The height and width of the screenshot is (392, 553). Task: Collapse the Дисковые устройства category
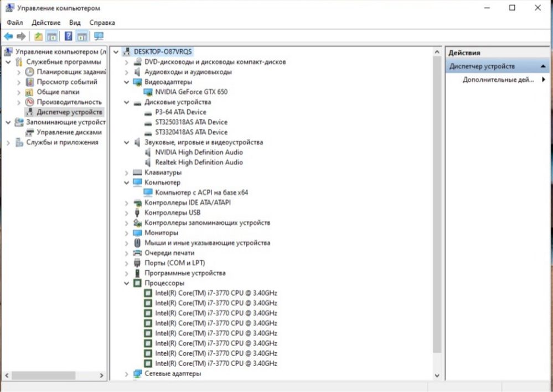tap(126, 102)
